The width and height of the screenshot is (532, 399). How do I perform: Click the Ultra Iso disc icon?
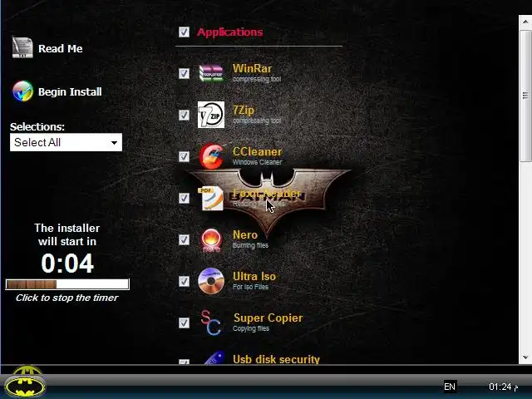tap(211, 281)
